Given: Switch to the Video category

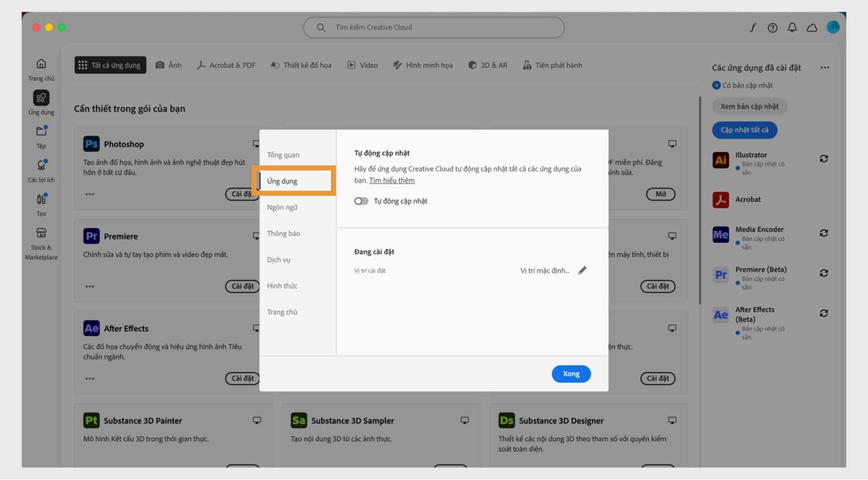Looking at the screenshot, I should (362, 65).
